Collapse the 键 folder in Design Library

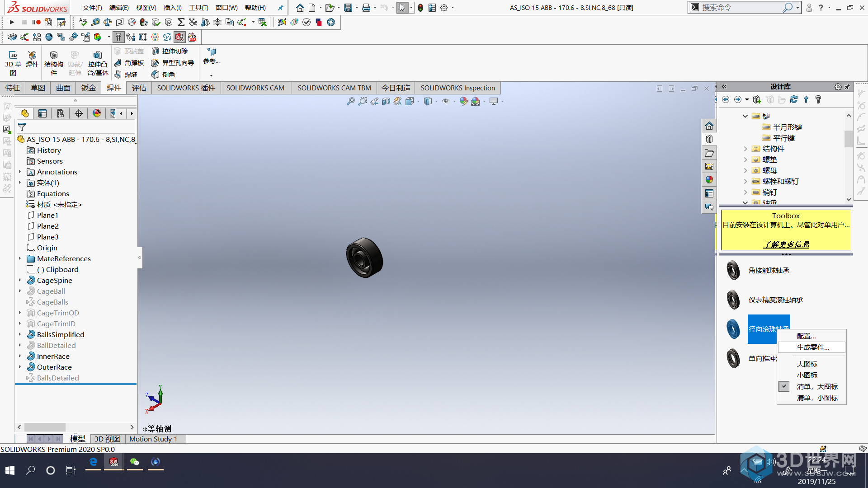[x=745, y=116]
